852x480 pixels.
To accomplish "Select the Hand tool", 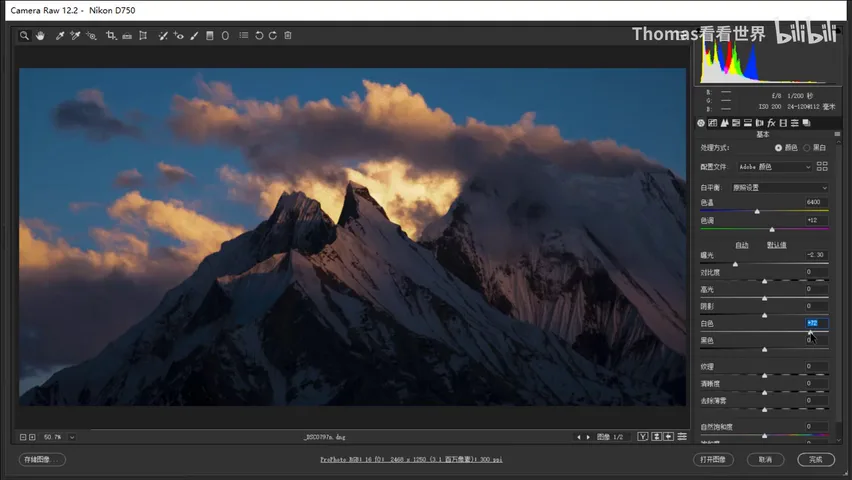I will click(40, 35).
